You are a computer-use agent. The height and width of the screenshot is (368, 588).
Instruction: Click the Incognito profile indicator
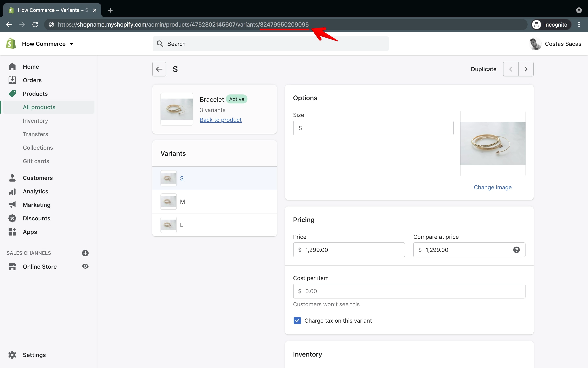551,25
